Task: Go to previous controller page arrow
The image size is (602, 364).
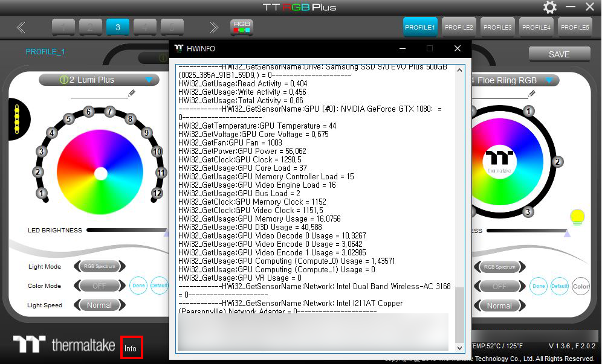Action: [21, 27]
